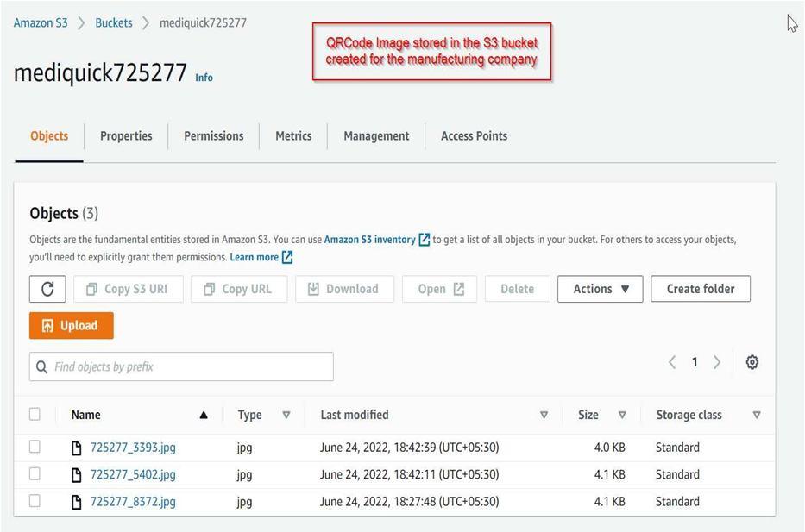Click the Download button
This screenshot has height=532, width=805.
coord(344,289)
